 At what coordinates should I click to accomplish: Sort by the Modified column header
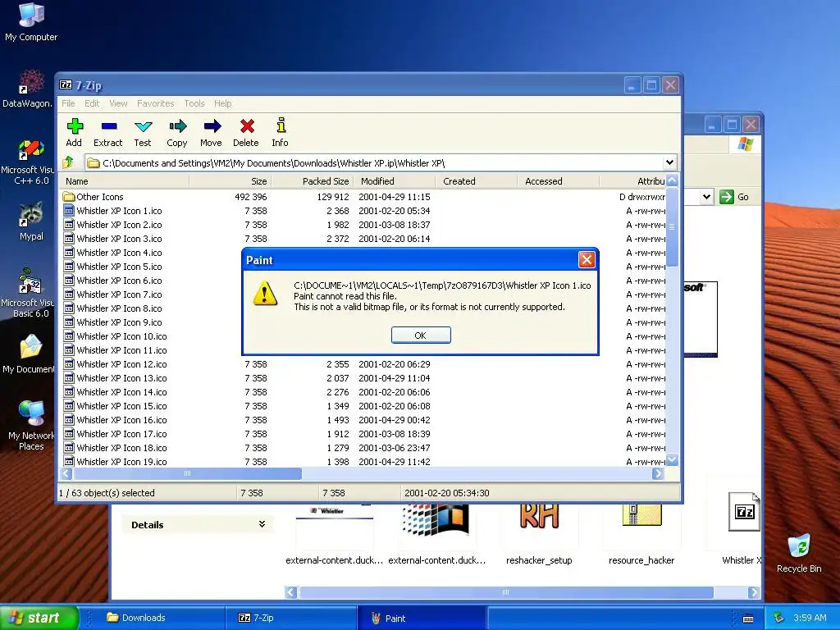click(395, 181)
